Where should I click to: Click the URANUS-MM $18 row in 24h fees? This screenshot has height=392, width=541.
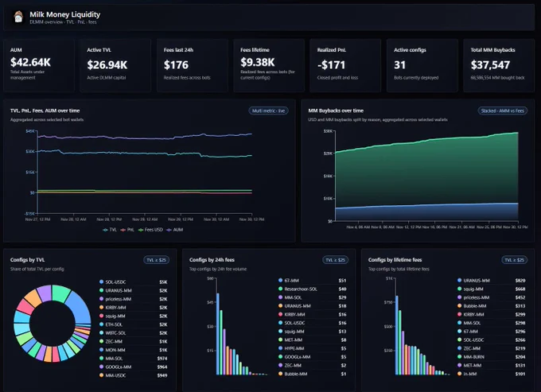pyautogui.click(x=312, y=306)
